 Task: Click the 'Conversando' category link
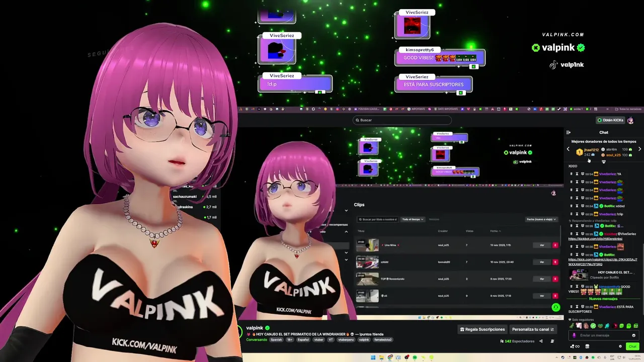click(257, 340)
